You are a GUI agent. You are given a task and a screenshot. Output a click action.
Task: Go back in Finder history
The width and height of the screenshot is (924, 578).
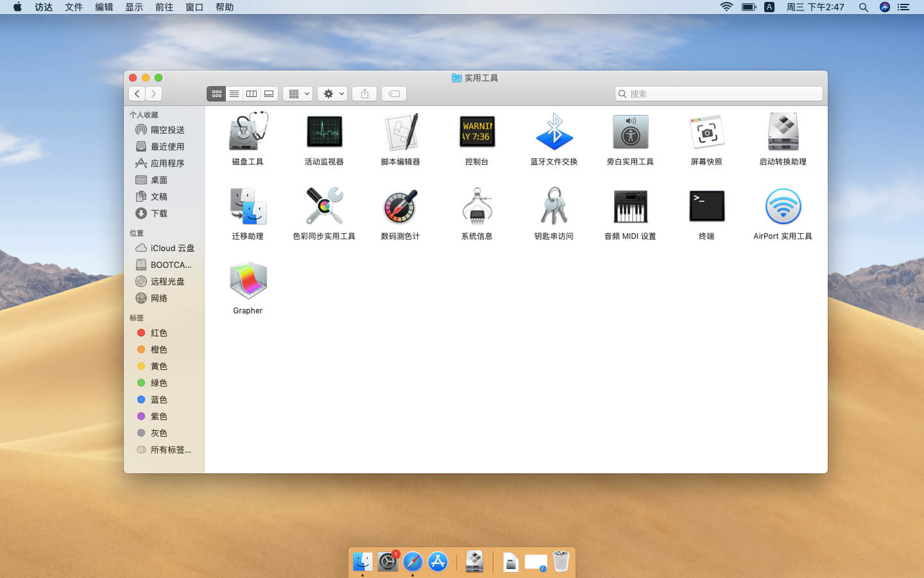click(x=137, y=94)
